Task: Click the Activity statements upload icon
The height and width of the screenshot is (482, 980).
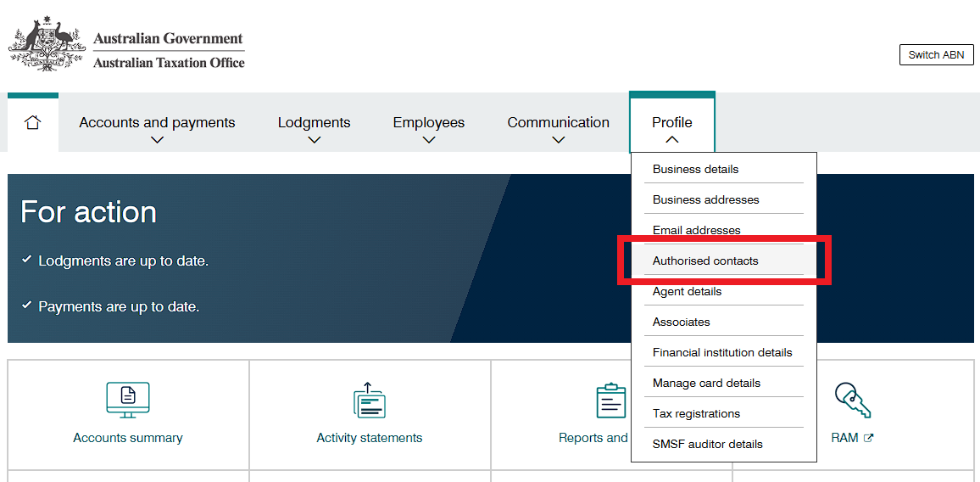Action: tap(369, 400)
